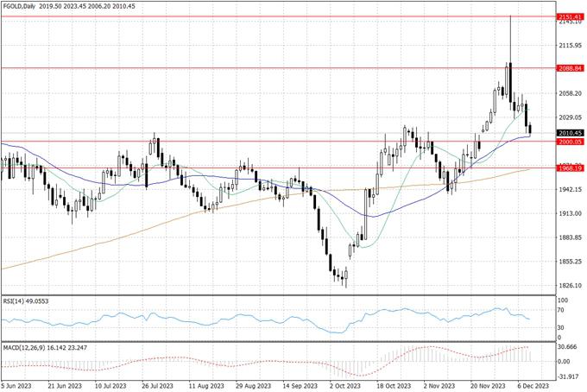Screen dimensions: 587x392
Task: Select the 2 Oct 2023 date marker
Action: coord(344,386)
